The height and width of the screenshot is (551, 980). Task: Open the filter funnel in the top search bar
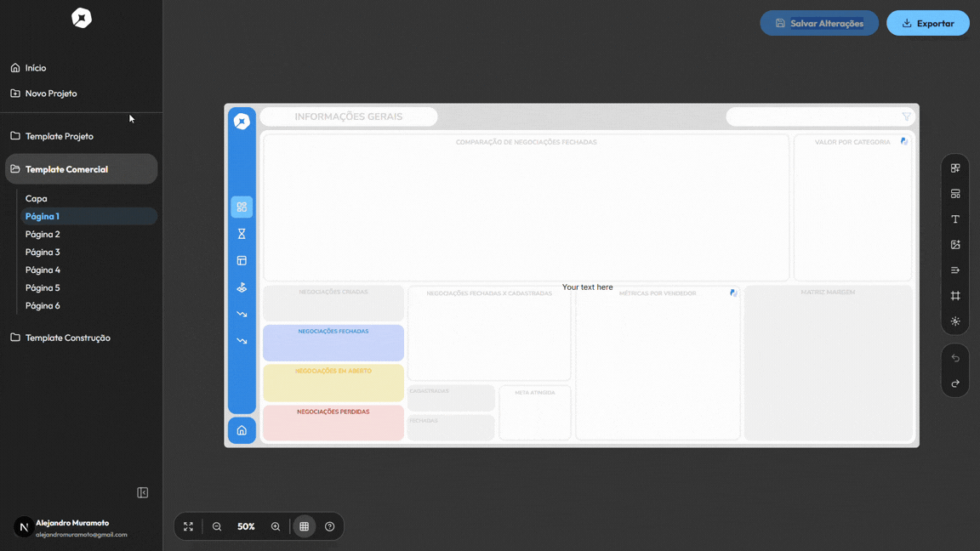(906, 116)
